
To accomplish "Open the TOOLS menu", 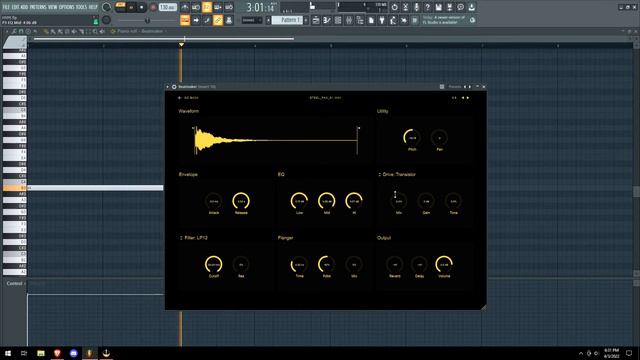I will pyautogui.click(x=82, y=7).
